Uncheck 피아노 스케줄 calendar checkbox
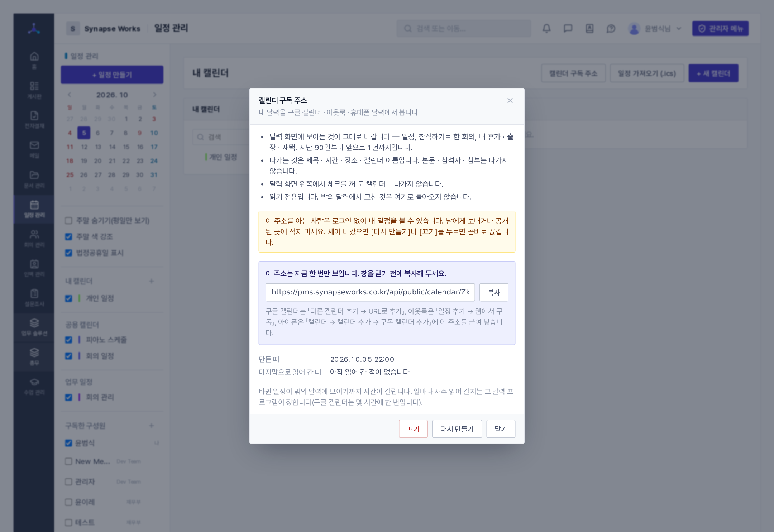The image size is (774, 532). tap(68, 340)
